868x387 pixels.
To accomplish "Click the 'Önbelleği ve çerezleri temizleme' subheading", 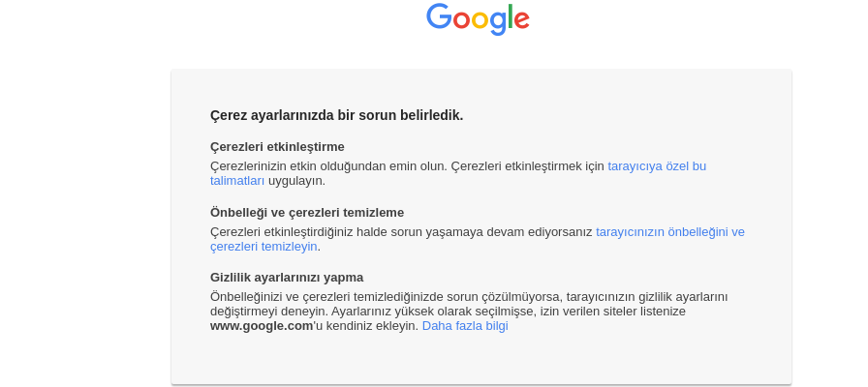I will click(x=307, y=213).
